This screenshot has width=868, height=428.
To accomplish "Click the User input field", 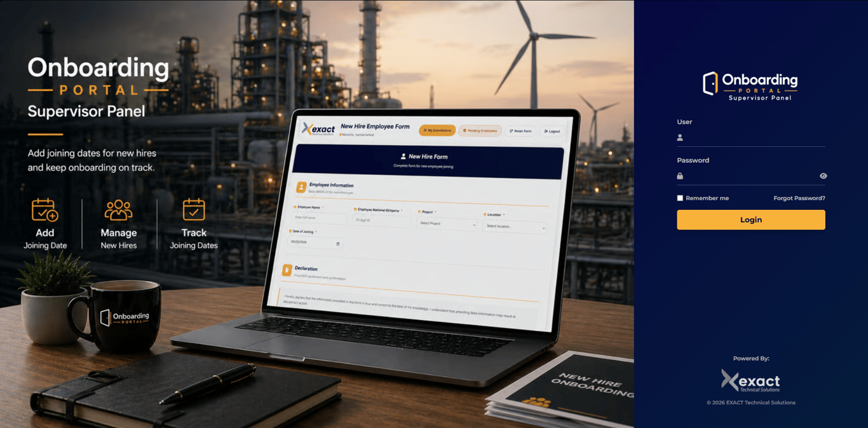I will 751,137.
